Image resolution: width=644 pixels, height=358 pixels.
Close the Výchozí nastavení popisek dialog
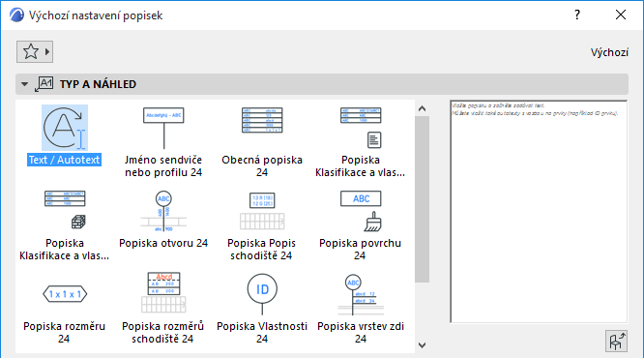[x=621, y=15]
